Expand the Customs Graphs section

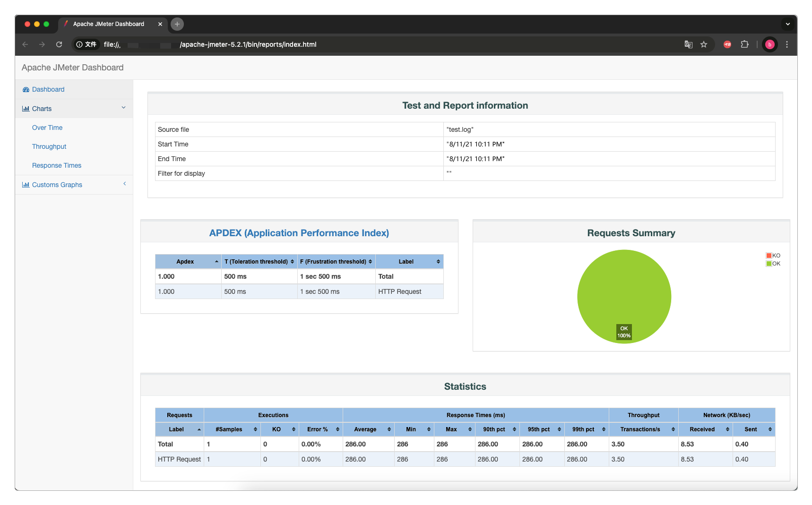click(x=74, y=185)
